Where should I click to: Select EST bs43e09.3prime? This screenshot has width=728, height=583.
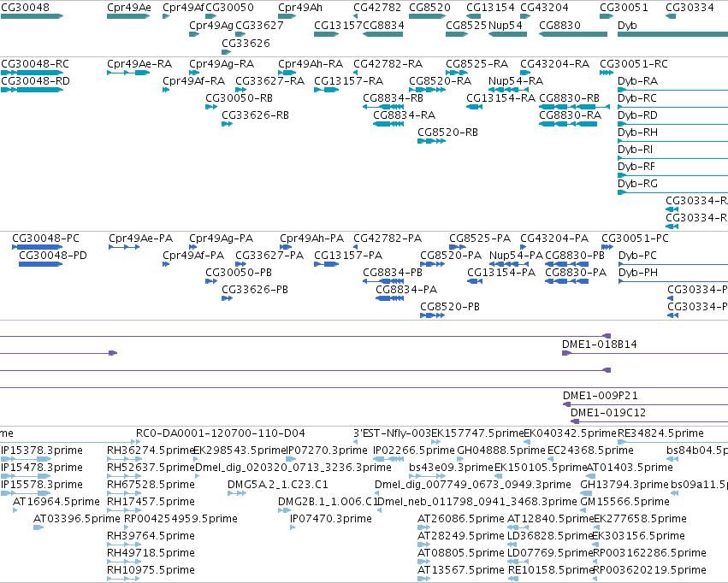tap(451, 468)
